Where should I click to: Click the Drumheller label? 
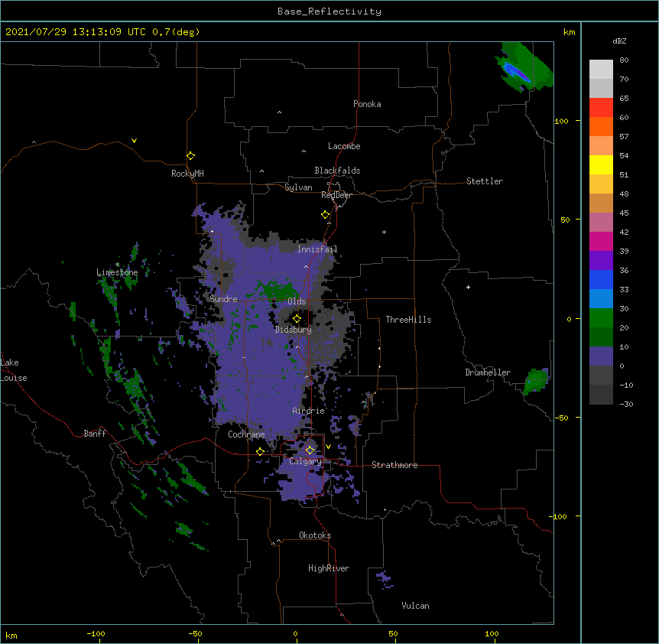click(488, 372)
